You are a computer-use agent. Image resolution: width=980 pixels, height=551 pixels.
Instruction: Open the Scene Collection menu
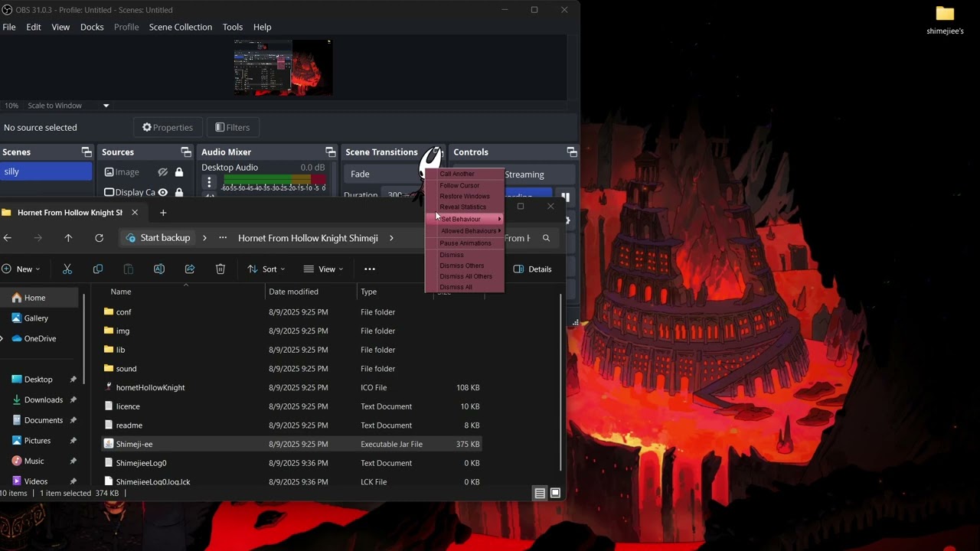181,27
